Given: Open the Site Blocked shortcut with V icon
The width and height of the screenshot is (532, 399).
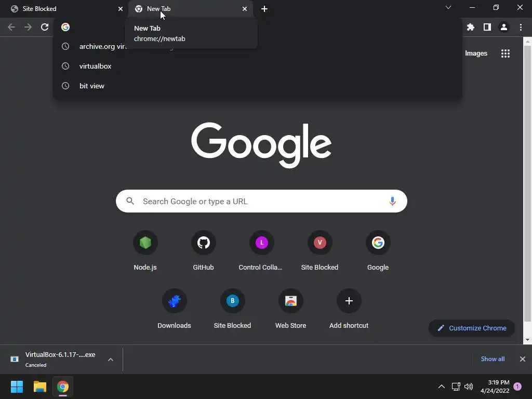Looking at the screenshot, I should tap(320, 251).
